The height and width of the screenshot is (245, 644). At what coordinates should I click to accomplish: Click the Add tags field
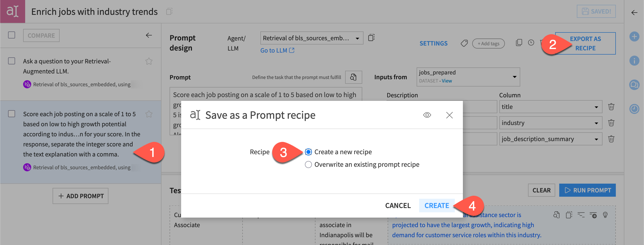488,43
